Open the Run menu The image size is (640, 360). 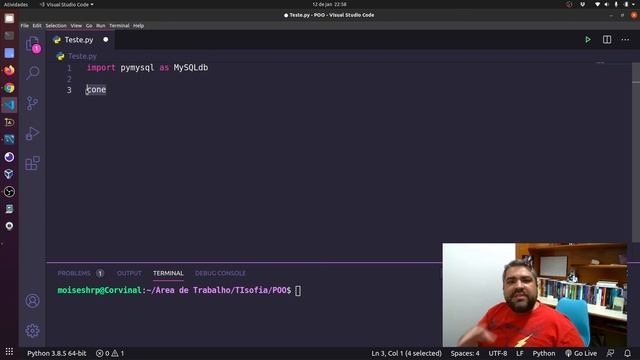click(x=100, y=26)
